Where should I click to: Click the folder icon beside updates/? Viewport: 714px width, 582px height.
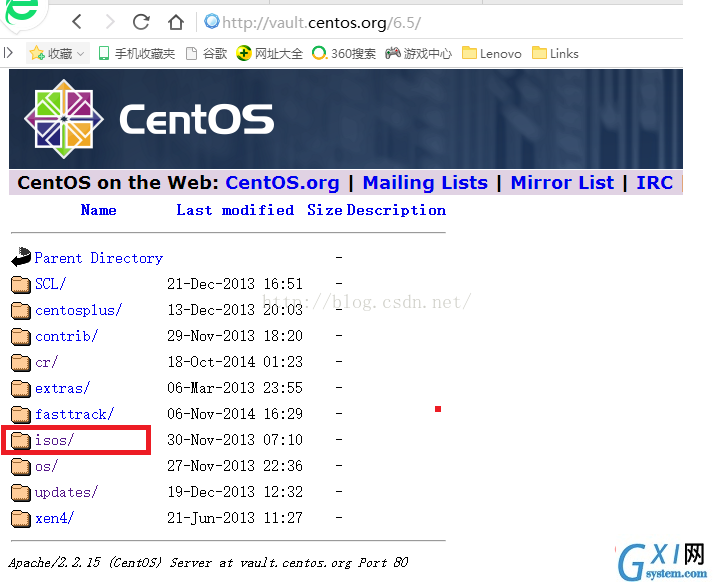click(20, 492)
